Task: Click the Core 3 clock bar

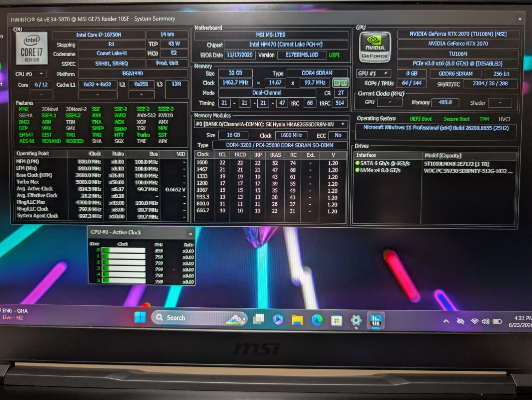Action: click(x=124, y=268)
